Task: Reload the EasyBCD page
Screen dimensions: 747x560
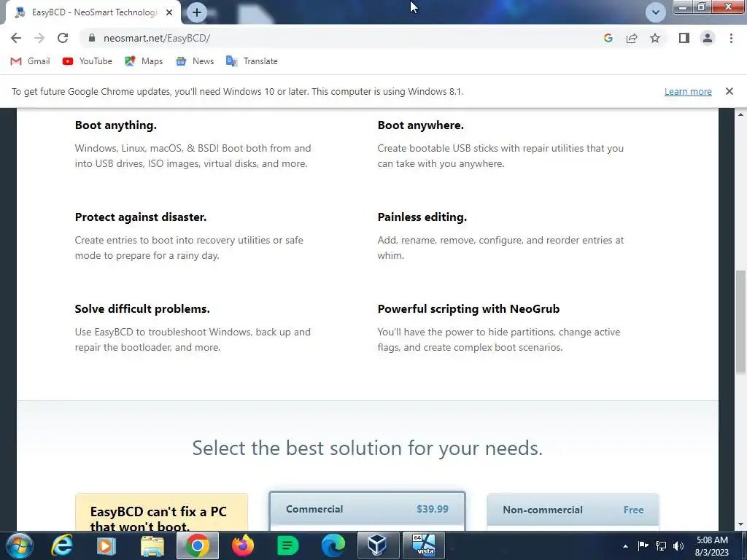Action: pyautogui.click(x=63, y=38)
